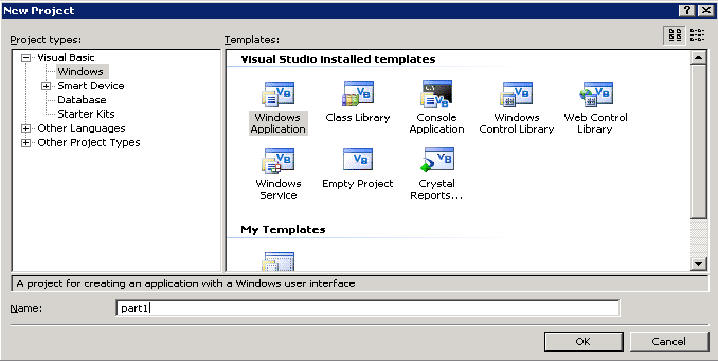Click into the Name text field
The height and width of the screenshot is (361, 718).
[x=368, y=308]
